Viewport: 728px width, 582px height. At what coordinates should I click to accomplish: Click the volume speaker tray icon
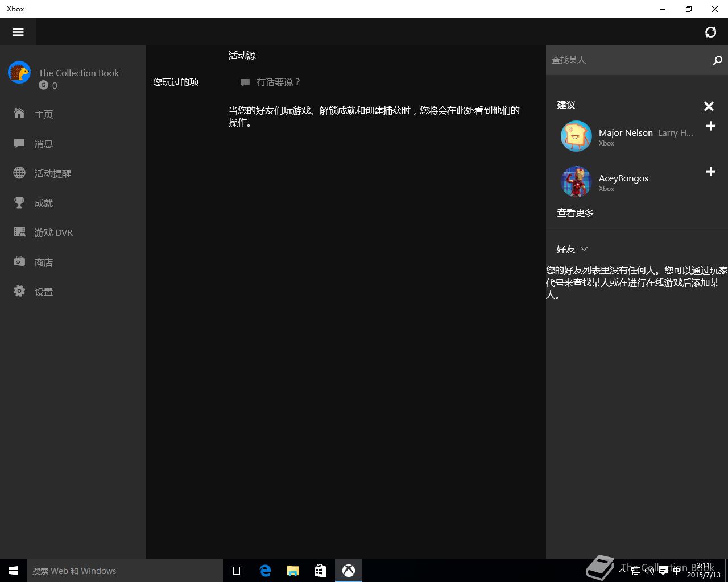click(x=649, y=571)
